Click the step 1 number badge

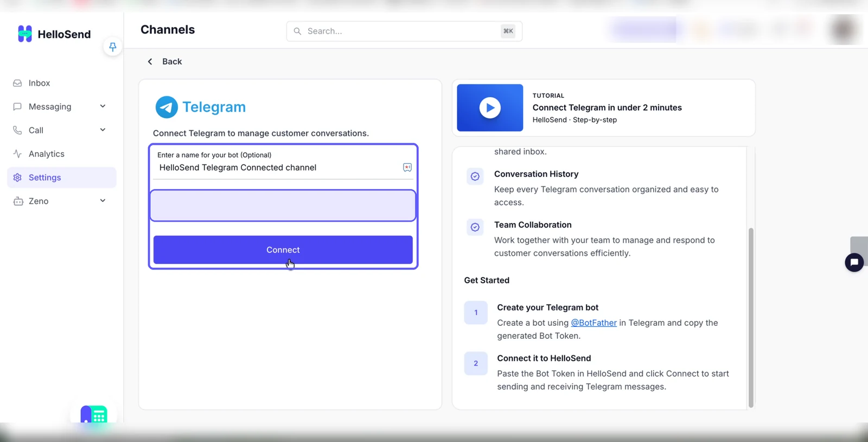point(476,313)
